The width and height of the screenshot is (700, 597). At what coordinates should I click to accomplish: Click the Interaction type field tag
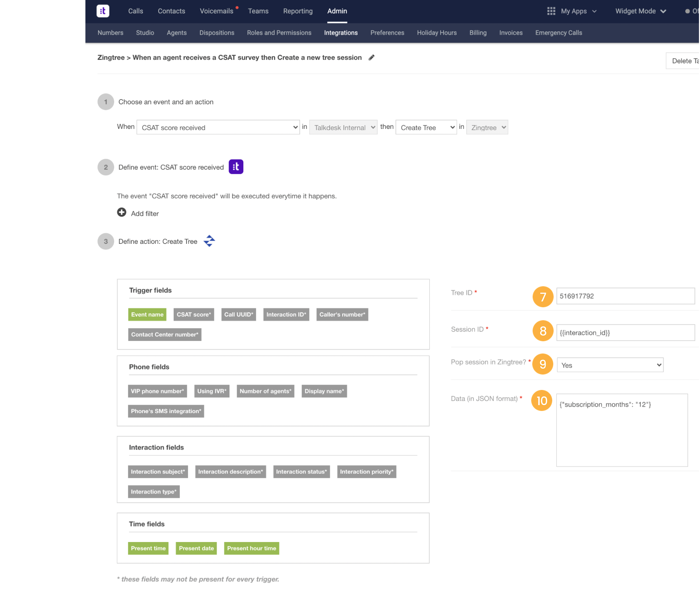click(x=154, y=492)
